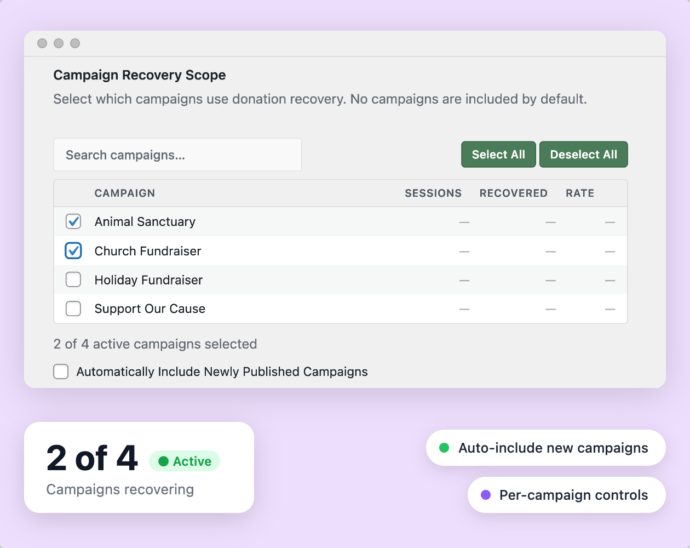Uncheck the Animal Sanctuary campaign checkbox
The image size is (690, 548).
tap(73, 221)
